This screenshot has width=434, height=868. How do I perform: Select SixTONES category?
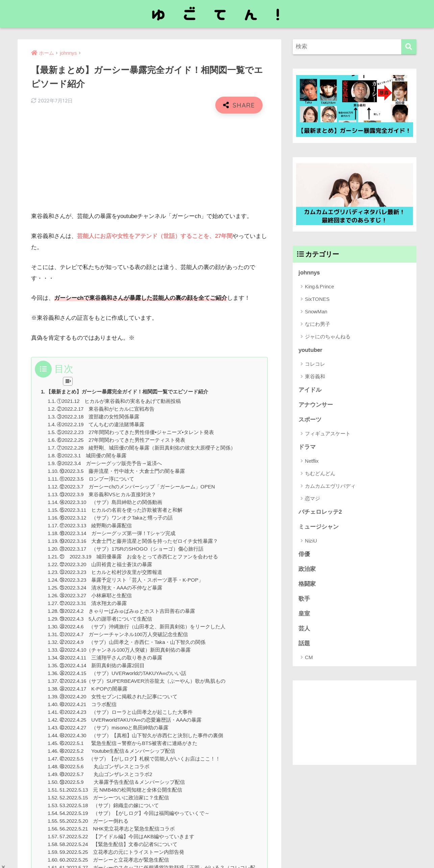(317, 299)
